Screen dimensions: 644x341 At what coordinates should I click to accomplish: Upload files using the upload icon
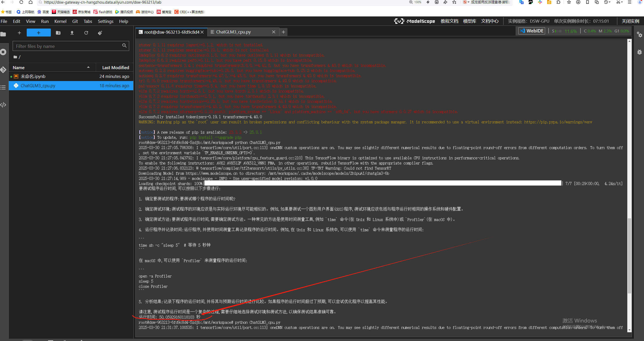72,33
